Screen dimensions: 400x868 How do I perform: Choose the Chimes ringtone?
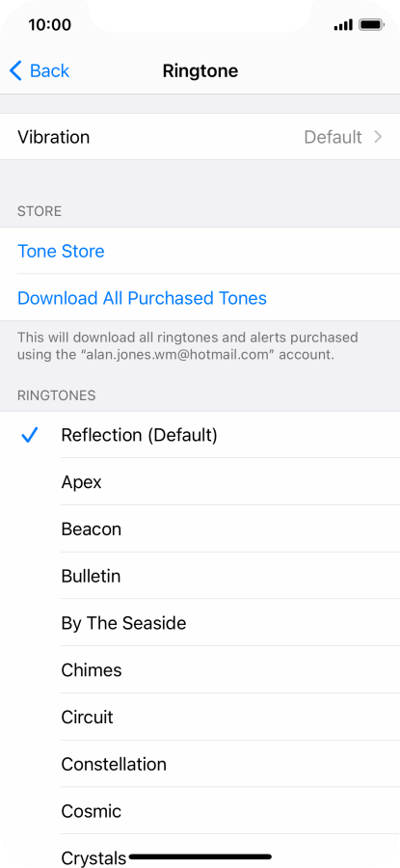(200, 670)
